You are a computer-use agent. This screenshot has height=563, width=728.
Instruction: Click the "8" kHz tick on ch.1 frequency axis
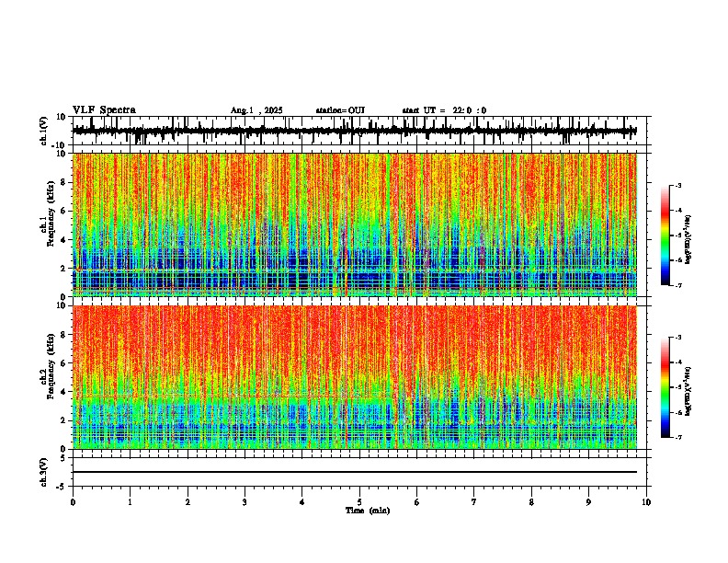click(64, 182)
